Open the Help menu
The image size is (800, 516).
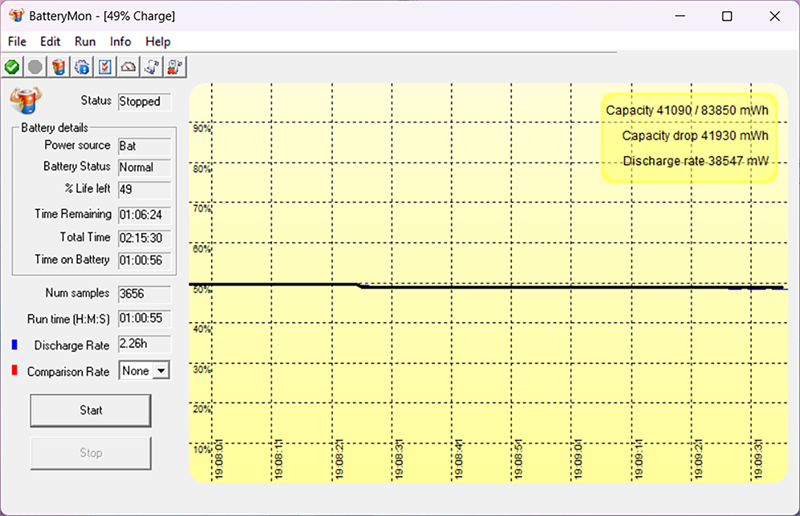pos(158,41)
